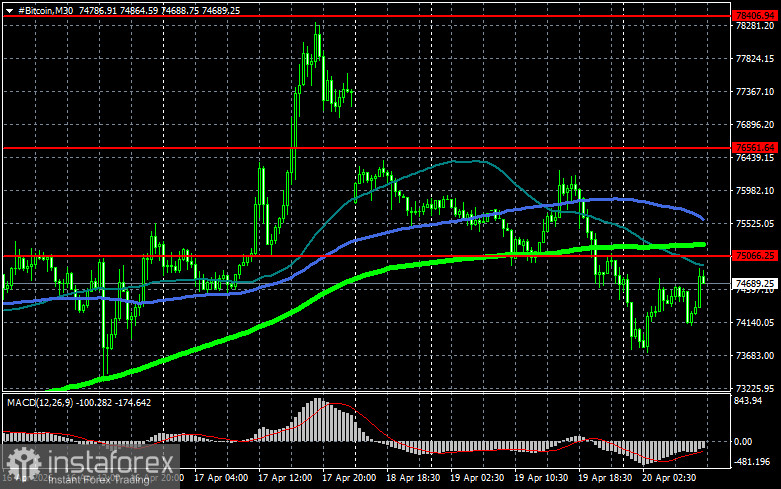Click the 73225.95 price axis label

[755, 388]
